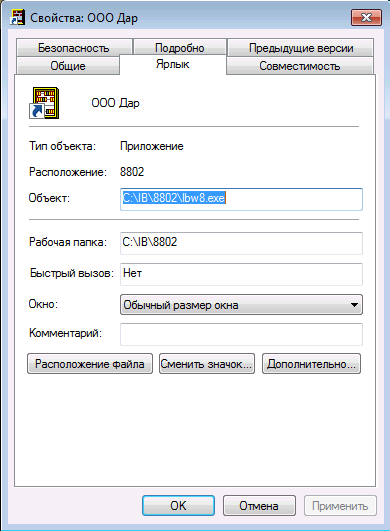Open Расположение файла
Screen dimensions: 390x531
tap(90, 364)
